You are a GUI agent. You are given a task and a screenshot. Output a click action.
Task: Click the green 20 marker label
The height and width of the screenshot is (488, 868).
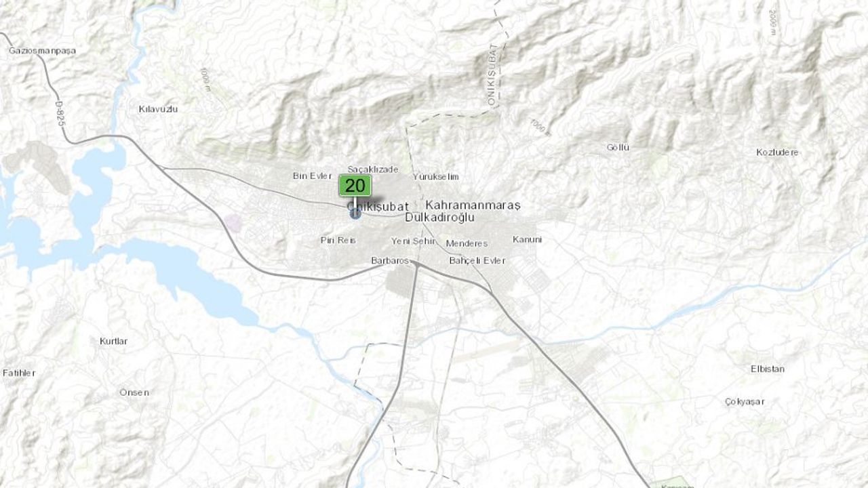[x=355, y=186]
